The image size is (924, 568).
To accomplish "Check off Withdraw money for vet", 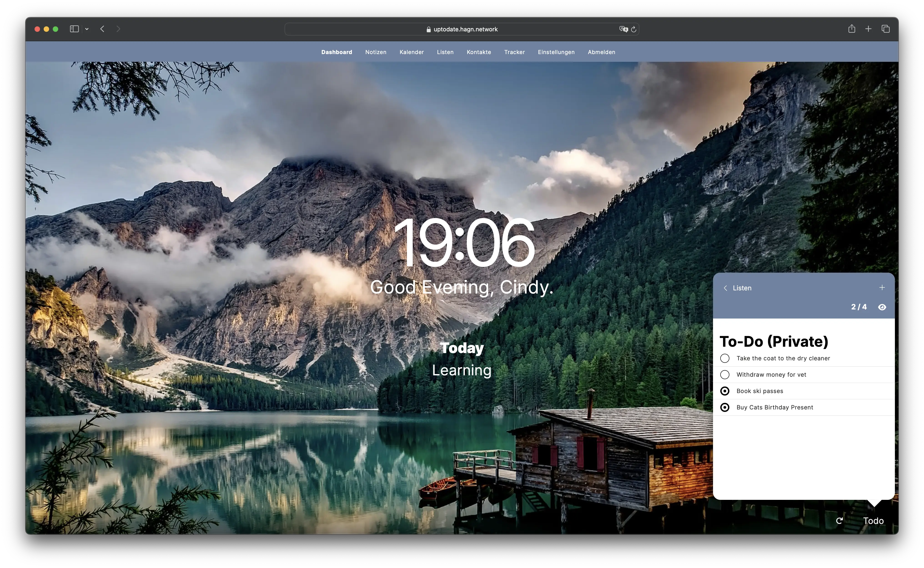I will pos(725,374).
